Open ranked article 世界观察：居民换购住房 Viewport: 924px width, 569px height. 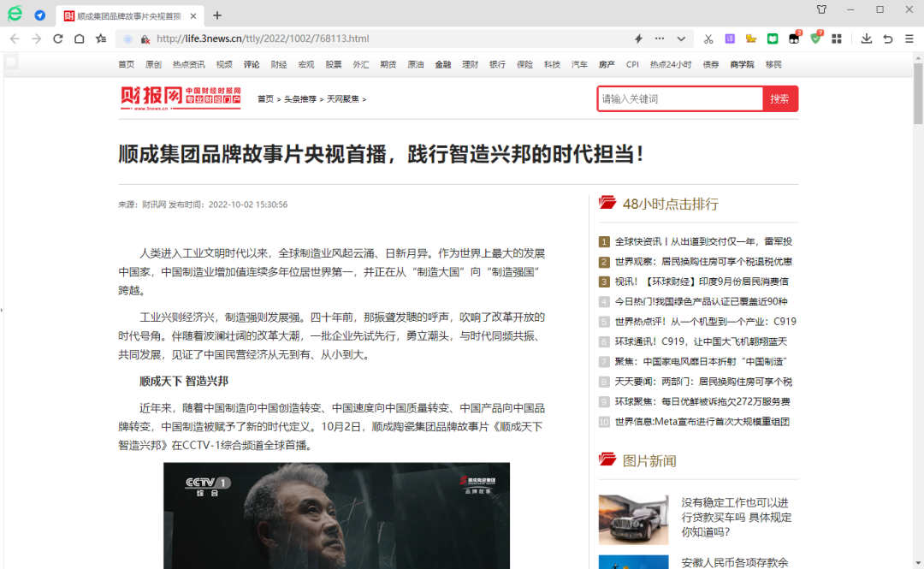pyautogui.click(x=703, y=262)
